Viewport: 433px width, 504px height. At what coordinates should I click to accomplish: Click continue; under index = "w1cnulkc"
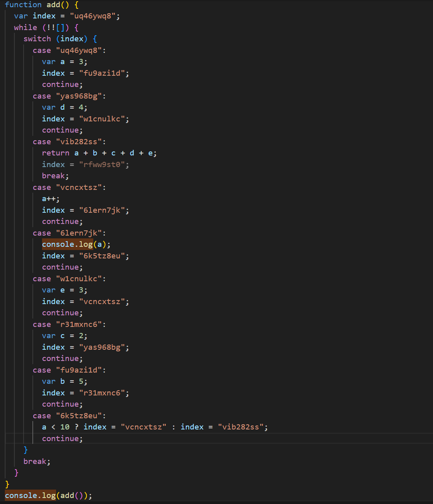click(62, 130)
